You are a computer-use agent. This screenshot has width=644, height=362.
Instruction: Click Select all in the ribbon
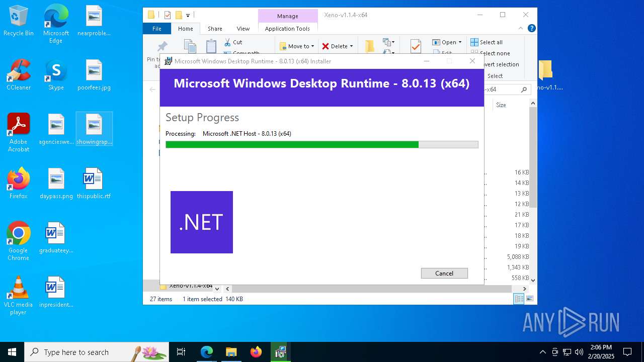[487, 42]
